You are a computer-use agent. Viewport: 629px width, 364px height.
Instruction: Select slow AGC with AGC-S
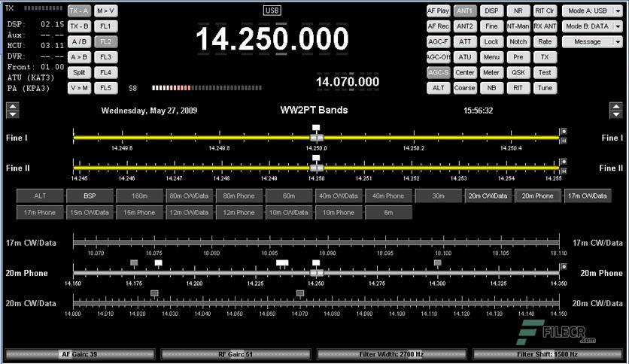coord(438,72)
